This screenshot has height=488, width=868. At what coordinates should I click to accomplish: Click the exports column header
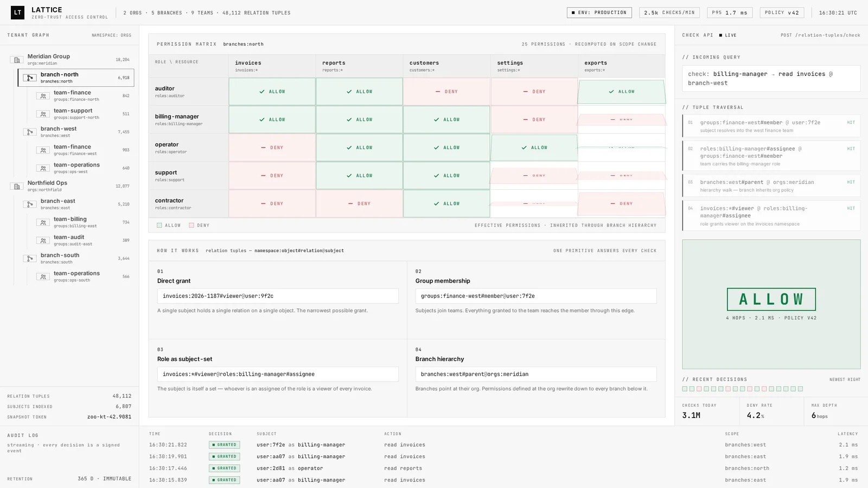pyautogui.click(x=622, y=66)
